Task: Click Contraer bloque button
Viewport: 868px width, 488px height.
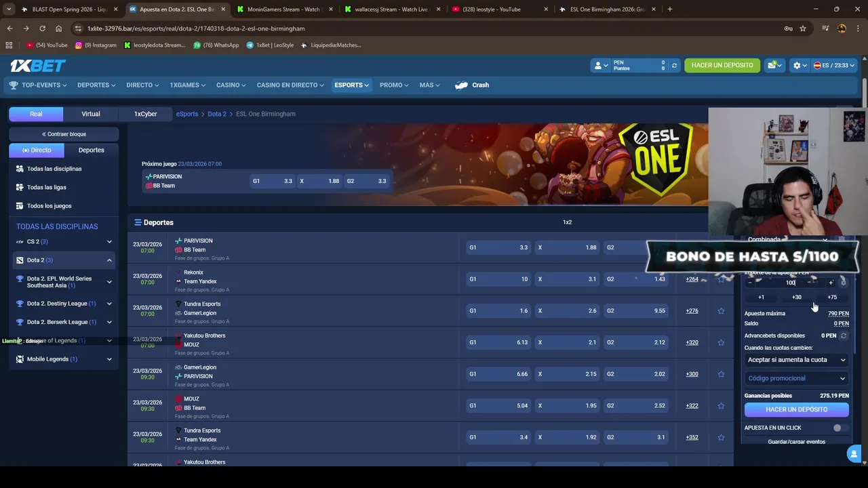Action: pos(64,134)
